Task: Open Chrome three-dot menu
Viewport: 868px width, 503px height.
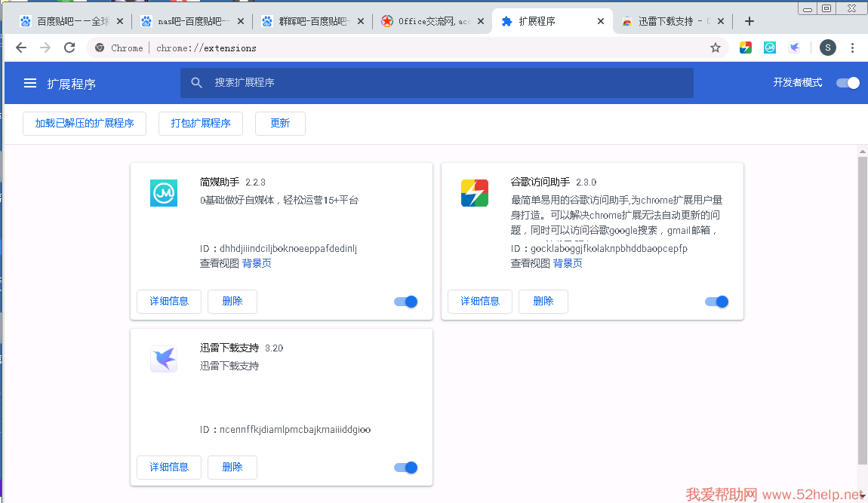Action: pyautogui.click(x=852, y=48)
